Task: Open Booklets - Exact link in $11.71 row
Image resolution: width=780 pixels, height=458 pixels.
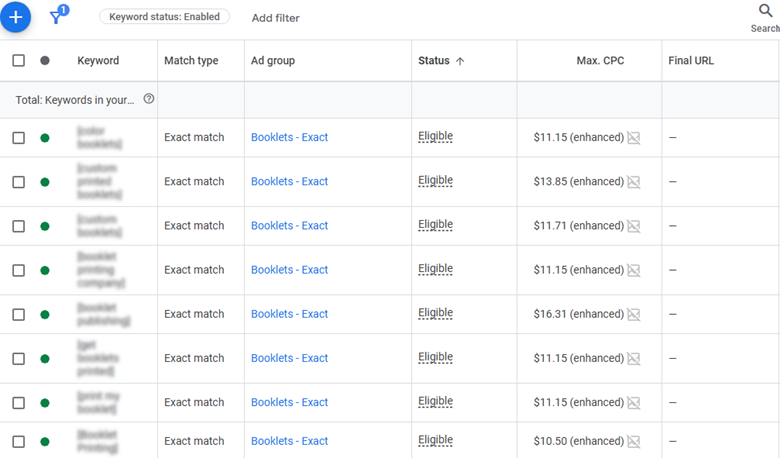Action: pyautogui.click(x=290, y=226)
